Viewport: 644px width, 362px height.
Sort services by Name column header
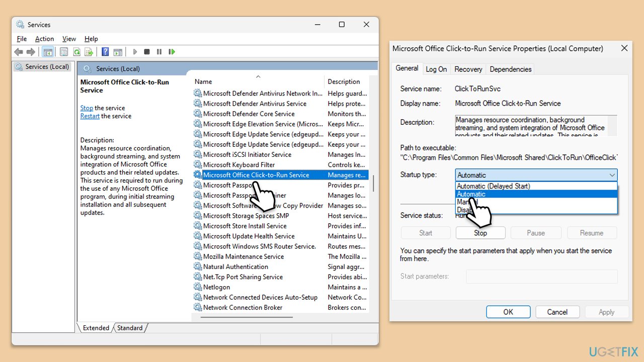258,81
